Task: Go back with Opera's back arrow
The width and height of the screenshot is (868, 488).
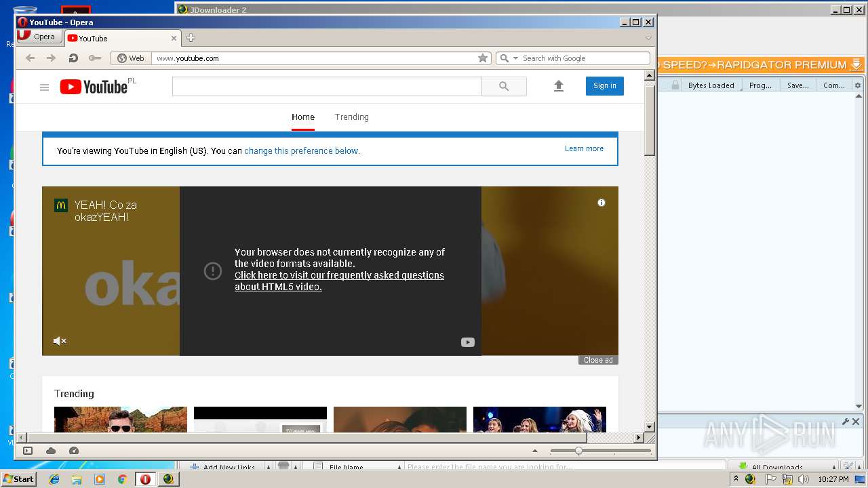Action: coord(30,58)
